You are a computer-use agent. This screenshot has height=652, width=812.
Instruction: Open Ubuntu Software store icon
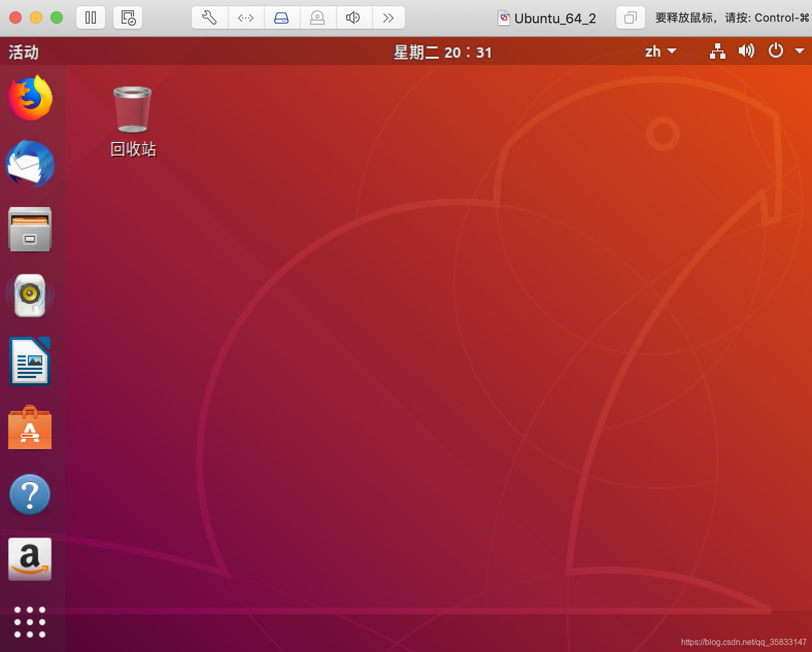click(30, 427)
